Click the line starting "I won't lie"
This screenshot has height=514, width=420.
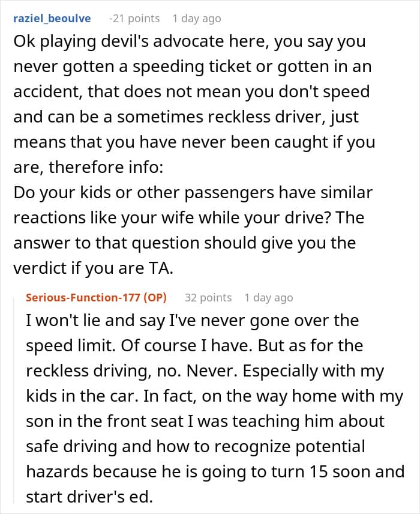pyautogui.click(x=192, y=320)
